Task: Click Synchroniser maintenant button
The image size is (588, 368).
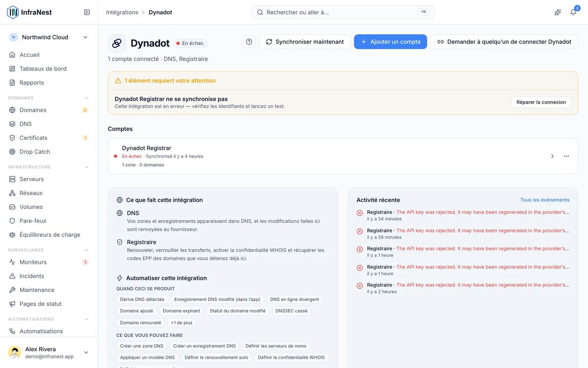Action: (305, 42)
